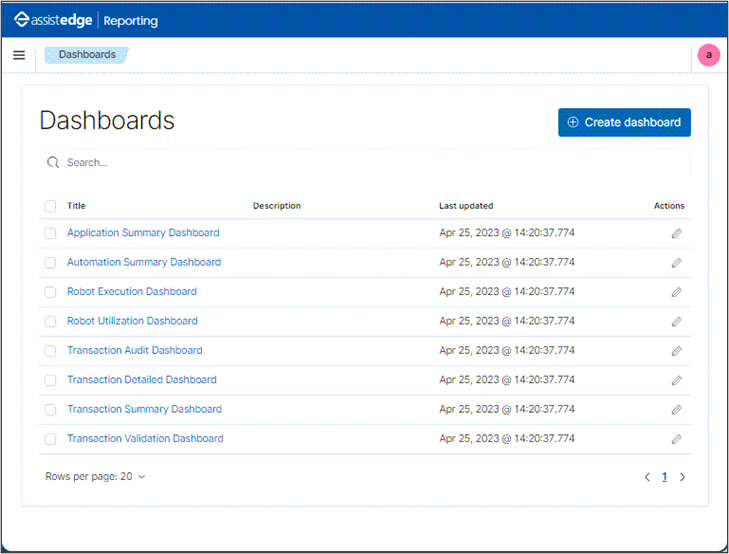729x554 pixels.
Task: Click edit icon for Transaction Audit Dashboard
Action: (676, 351)
